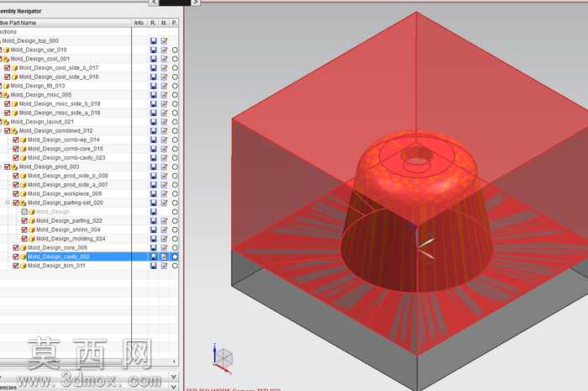Select Mold_Design_cool_001 in the tree
The height and width of the screenshot is (391, 588).
(x=40, y=59)
